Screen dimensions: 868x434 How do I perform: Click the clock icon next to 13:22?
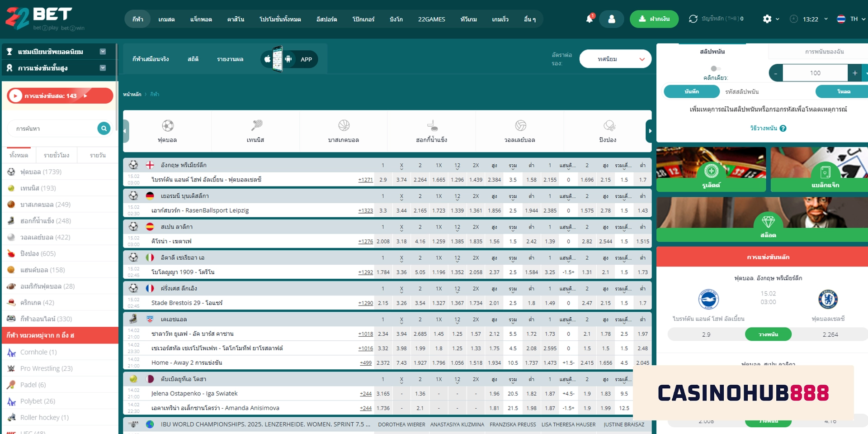click(794, 19)
